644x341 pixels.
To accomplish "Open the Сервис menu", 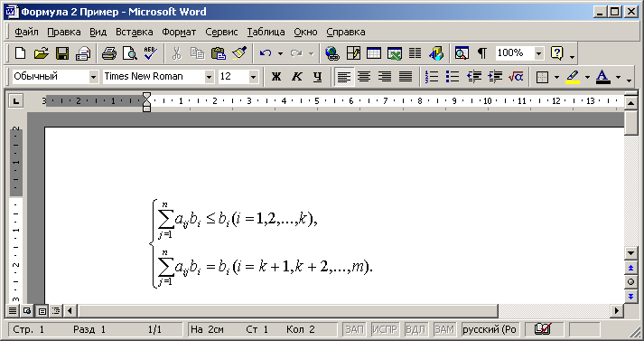I will [x=221, y=32].
